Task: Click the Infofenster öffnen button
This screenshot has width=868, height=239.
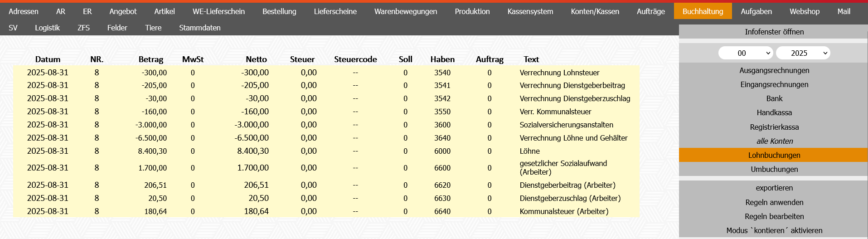Action: tap(774, 32)
